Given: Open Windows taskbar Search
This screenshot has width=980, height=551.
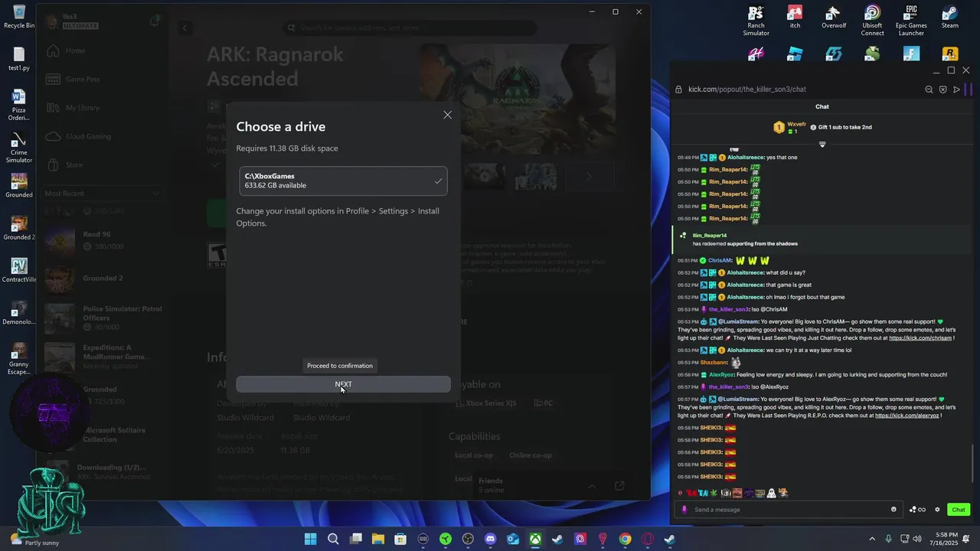Looking at the screenshot, I should tap(333, 540).
